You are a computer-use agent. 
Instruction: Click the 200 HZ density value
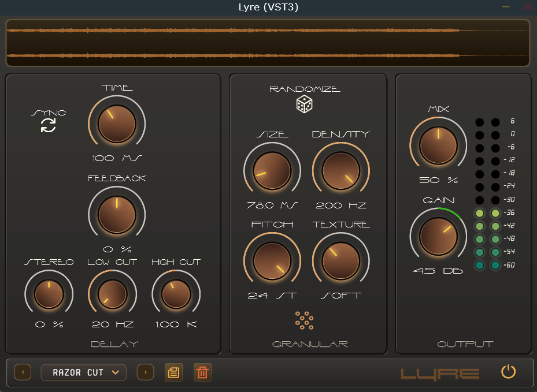pyautogui.click(x=341, y=205)
